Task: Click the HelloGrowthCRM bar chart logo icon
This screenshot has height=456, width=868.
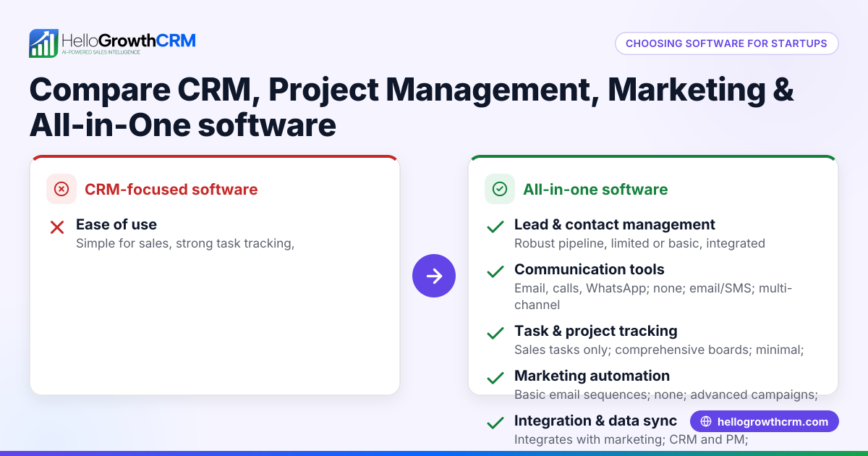Action: click(43, 43)
